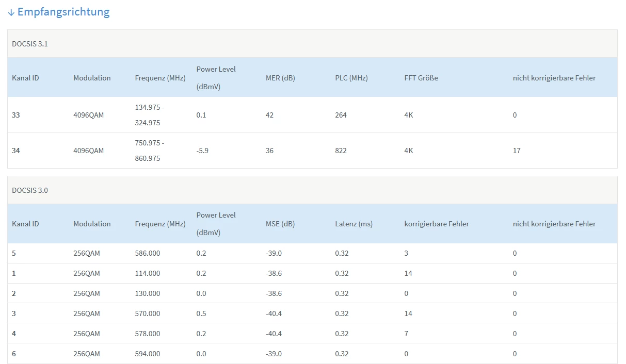Screen dimensions: 626x364
Task: Click the 134.975 - 324.975 frequency cell
Action: coord(148,115)
